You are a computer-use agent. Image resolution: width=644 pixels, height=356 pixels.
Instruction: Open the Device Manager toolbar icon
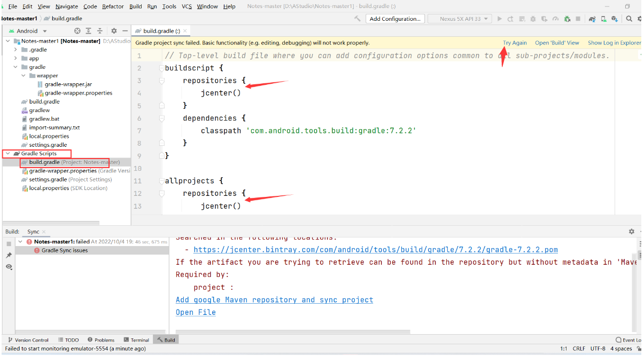pyautogui.click(x=603, y=19)
